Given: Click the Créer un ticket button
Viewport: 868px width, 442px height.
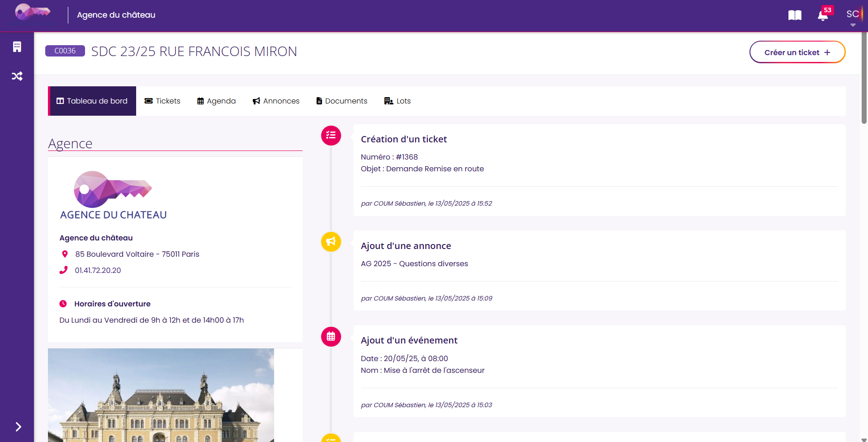Looking at the screenshot, I should [x=797, y=52].
